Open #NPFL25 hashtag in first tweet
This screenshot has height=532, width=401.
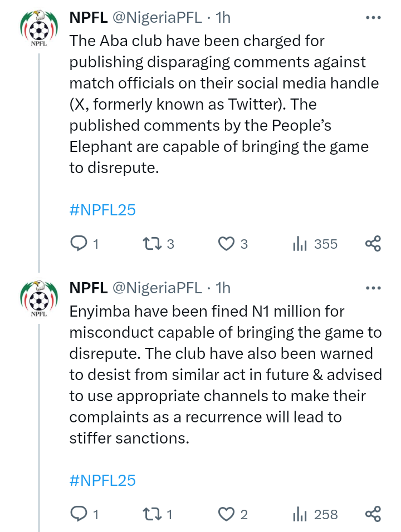coord(102,210)
